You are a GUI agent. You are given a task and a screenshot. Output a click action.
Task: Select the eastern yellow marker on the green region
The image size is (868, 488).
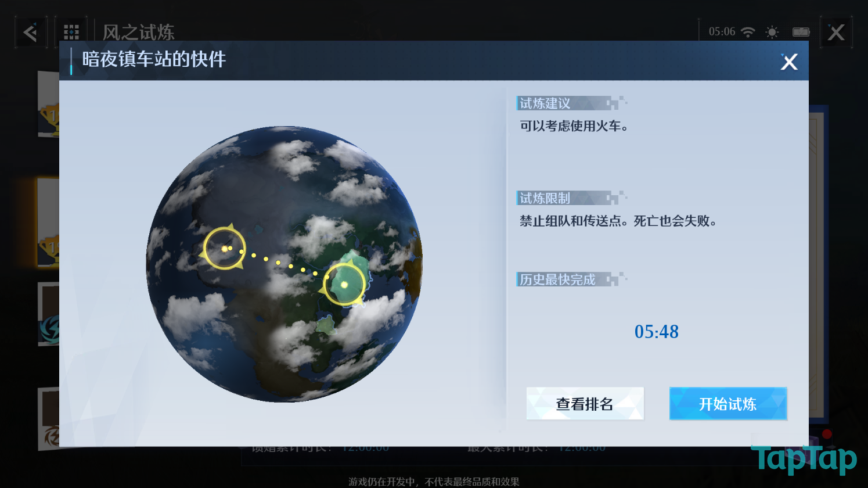344,284
